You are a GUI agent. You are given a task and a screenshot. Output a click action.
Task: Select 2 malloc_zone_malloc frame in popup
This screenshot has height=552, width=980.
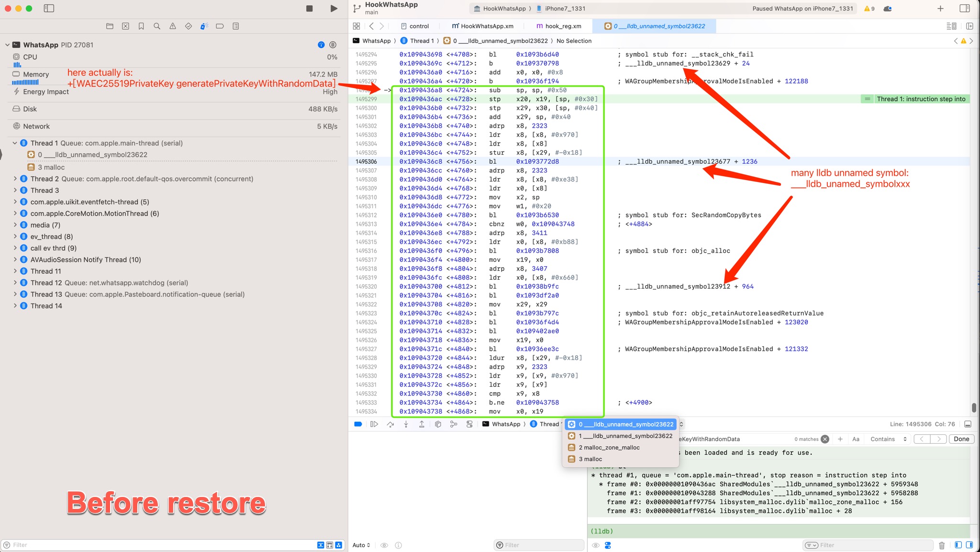click(609, 448)
